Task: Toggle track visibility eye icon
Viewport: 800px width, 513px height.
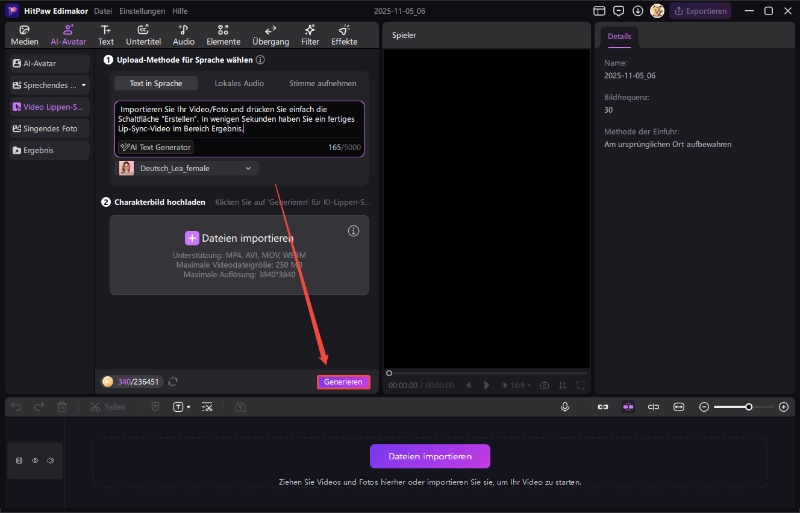Action: pyautogui.click(x=35, y=460)
